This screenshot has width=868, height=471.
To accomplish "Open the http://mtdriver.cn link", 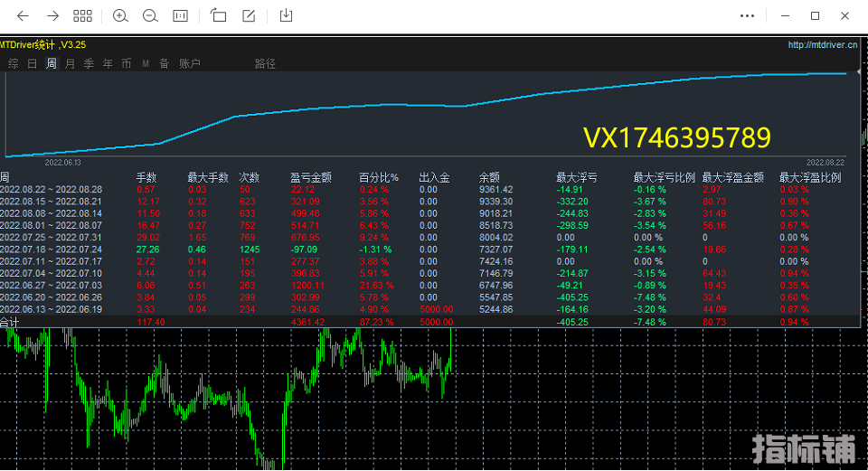I will 822,44.
